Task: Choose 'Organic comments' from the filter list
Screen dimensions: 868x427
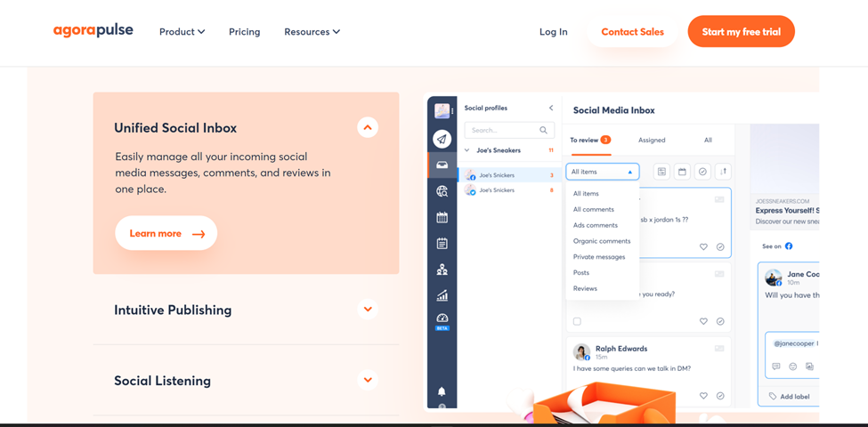Action: tap(602, 241)
